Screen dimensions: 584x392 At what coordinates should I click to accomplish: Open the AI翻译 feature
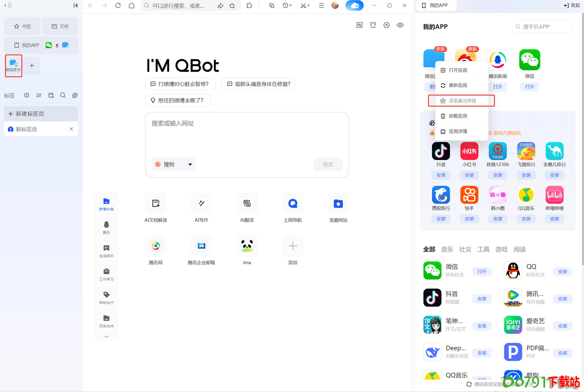247,208
